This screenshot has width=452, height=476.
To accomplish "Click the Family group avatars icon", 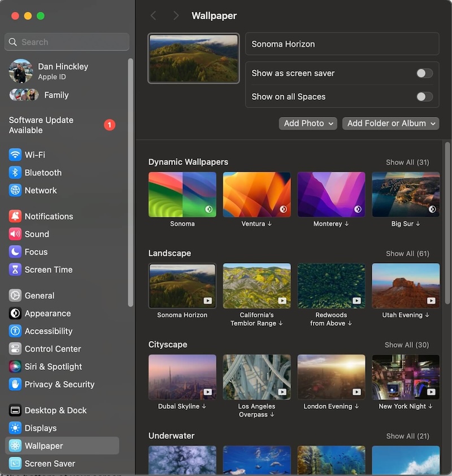I will tap(24, 95).
